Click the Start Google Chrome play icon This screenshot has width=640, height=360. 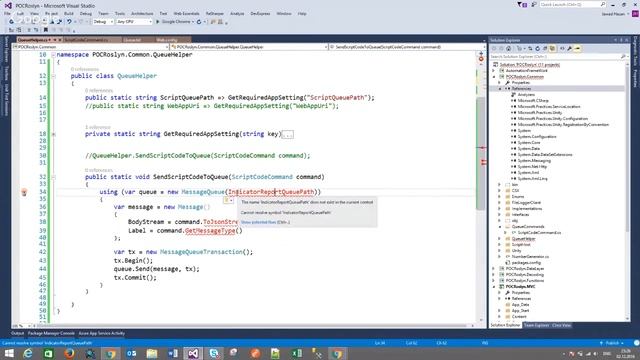click(158, 22)
